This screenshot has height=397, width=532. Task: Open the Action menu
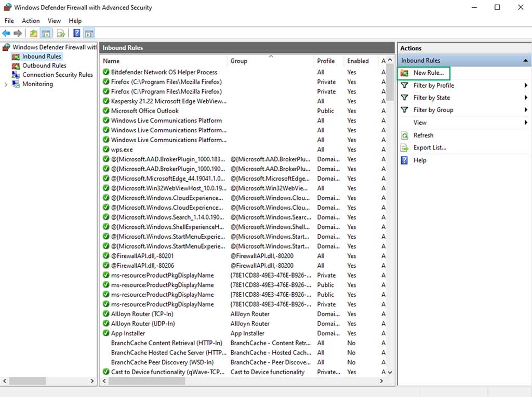tap(31, 21)
